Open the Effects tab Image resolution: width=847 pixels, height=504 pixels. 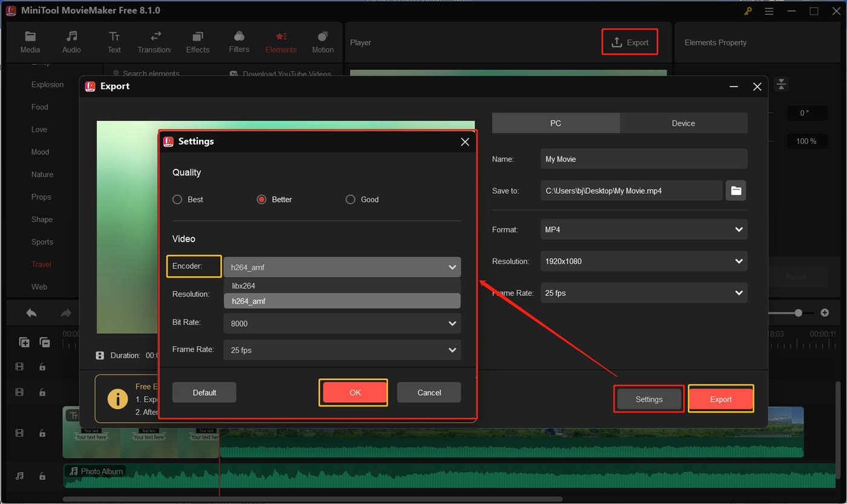pyautogui.click(x=198, y=42)
